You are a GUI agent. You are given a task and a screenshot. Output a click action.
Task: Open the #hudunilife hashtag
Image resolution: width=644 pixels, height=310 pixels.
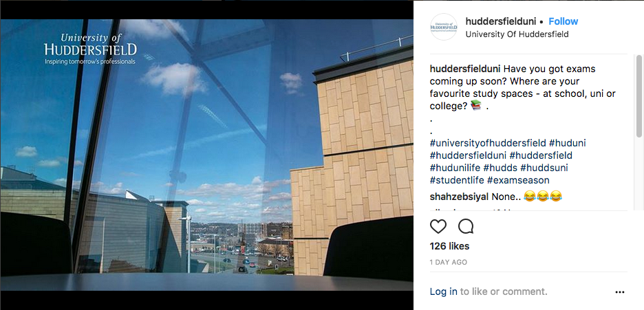pyautogui.click(x=455, y=168)
